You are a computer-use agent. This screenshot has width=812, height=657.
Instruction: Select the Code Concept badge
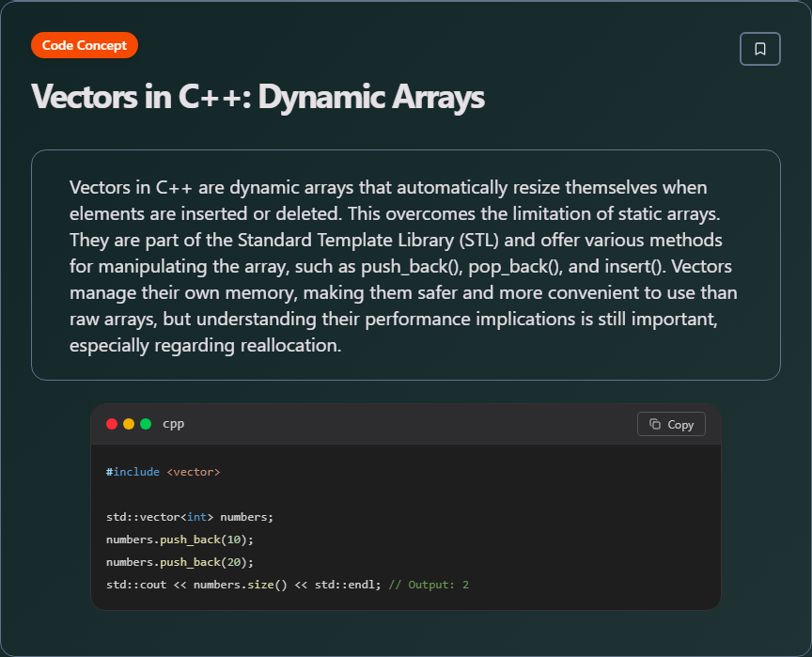tap(85, 45)
